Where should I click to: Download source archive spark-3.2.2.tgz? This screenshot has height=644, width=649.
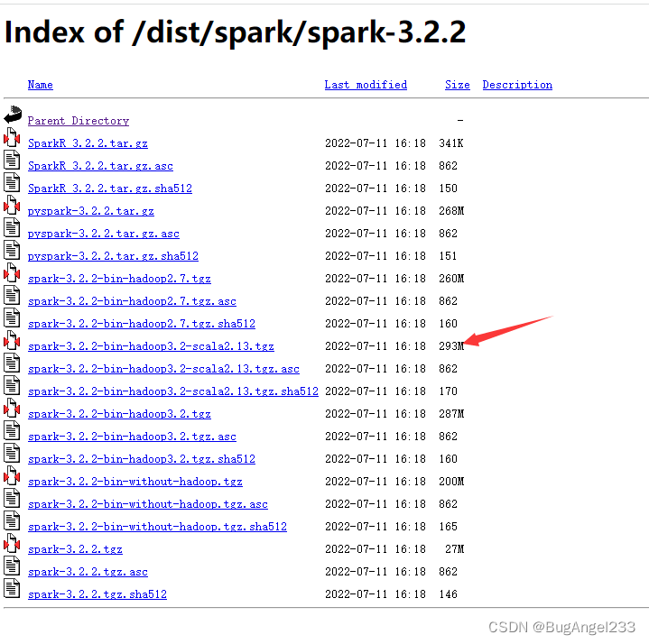pos(75,549)
